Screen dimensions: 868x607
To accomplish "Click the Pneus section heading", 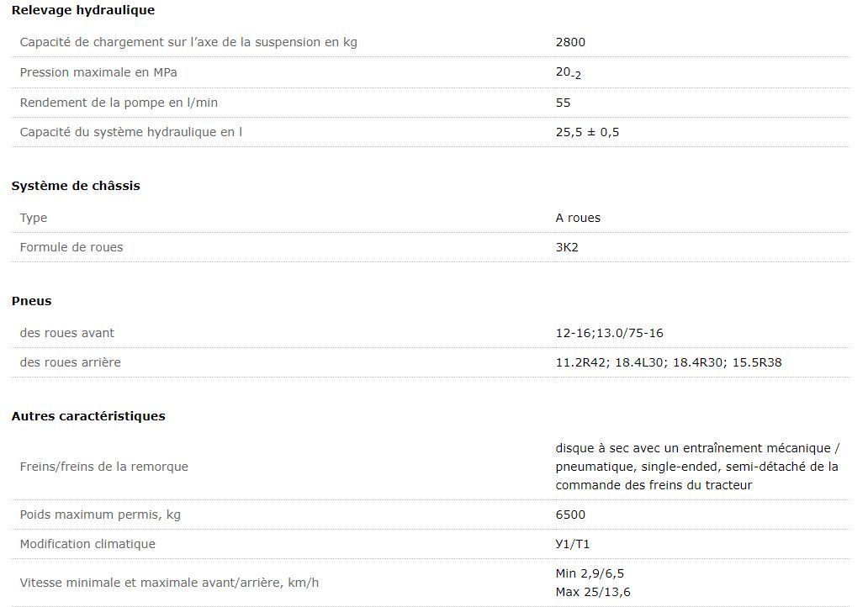I will [x=31, y=301].
